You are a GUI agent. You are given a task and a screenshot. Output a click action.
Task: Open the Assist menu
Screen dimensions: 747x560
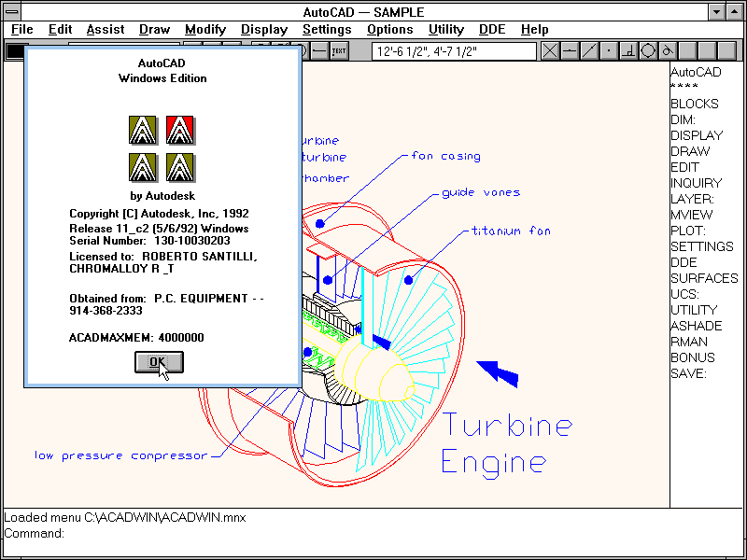coord(106,30)
